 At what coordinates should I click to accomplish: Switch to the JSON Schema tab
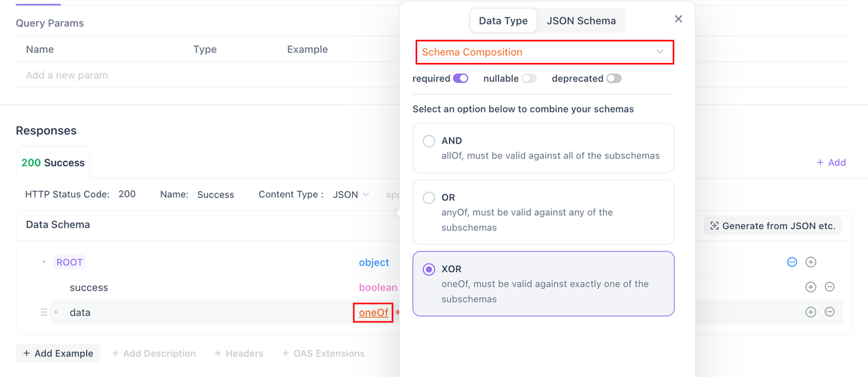point(581,20)
